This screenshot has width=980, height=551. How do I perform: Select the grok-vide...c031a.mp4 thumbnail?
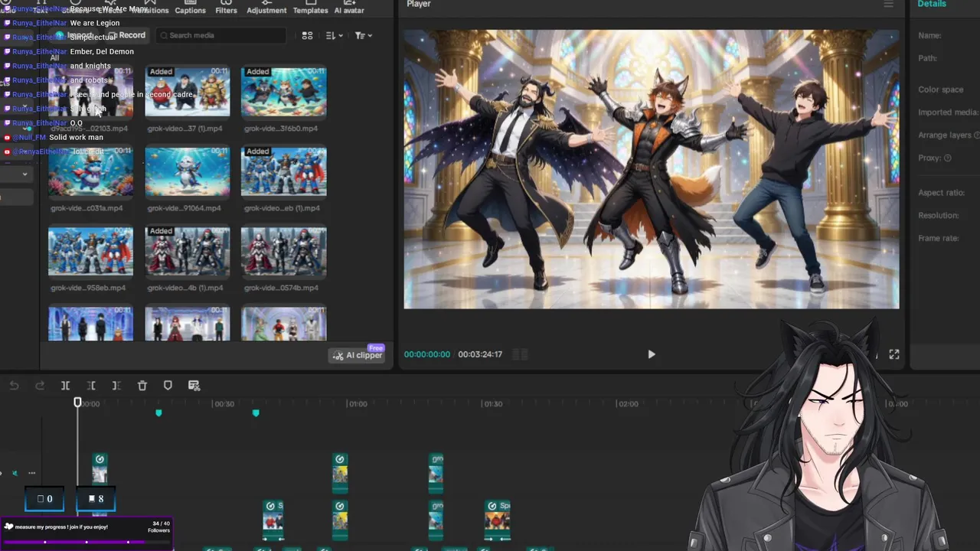coord(90,172)
